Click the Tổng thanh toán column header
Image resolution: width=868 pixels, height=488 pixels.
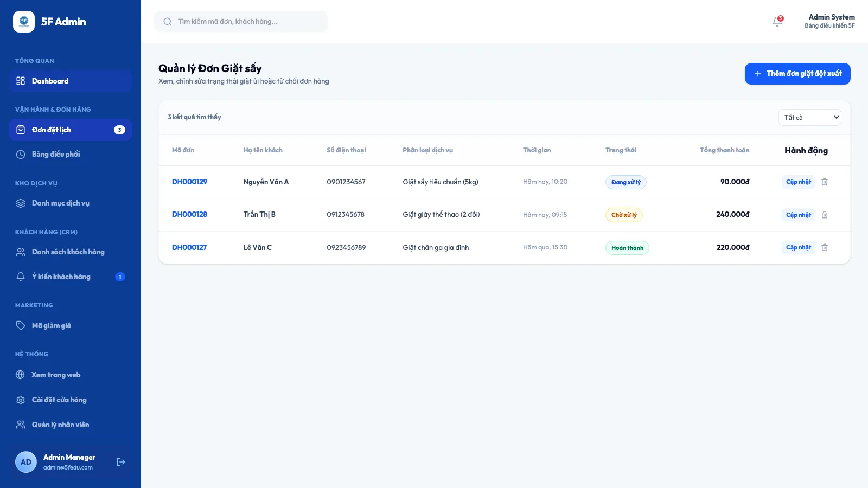coord(724,150)
